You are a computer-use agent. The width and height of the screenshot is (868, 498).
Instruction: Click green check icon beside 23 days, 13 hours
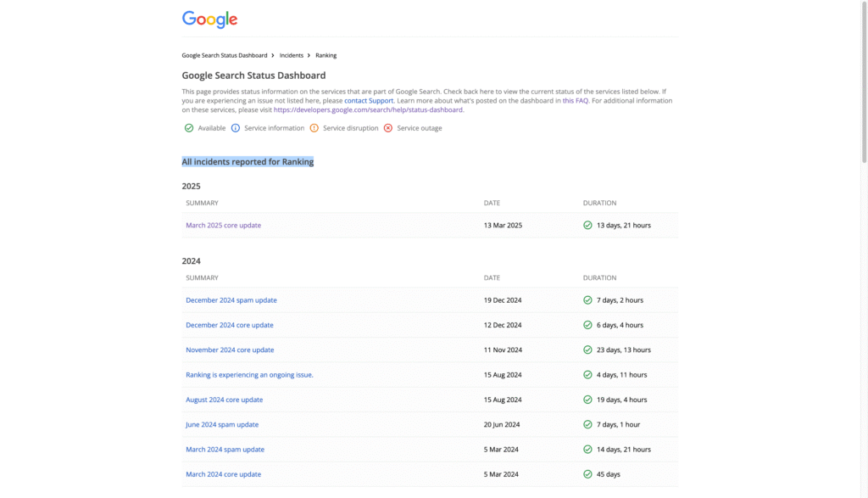(x=587, y=350)
